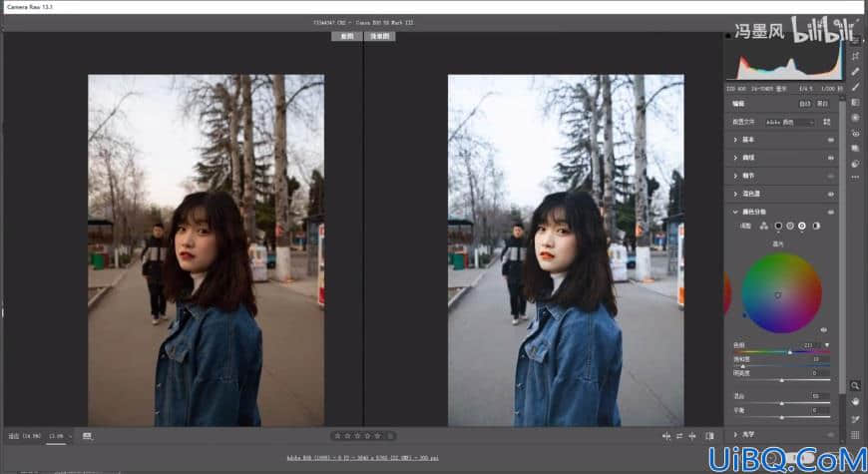The image size is (868, 474).
Task: Click the After photo preview image
Action: pyautogui.click(x=566, y=250)
